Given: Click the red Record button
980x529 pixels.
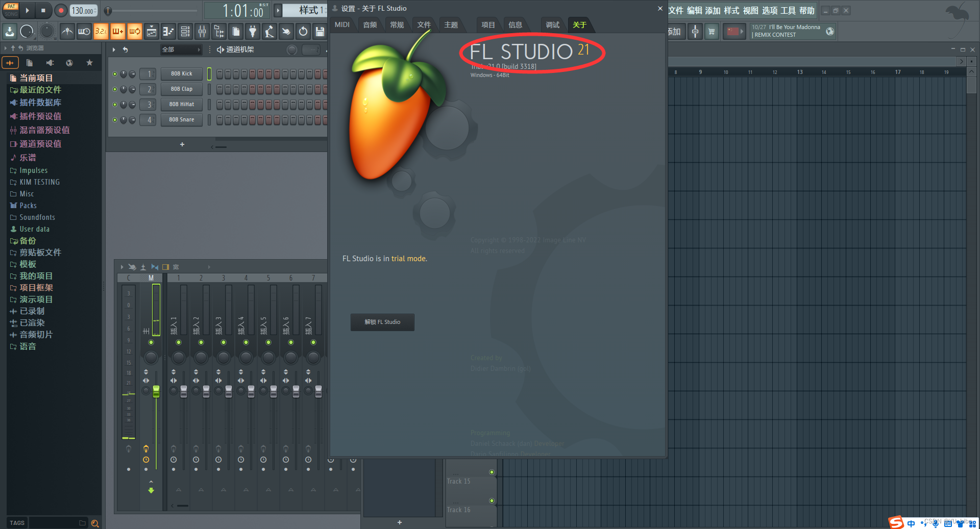Looking at the screenshot, I should 60,10.
